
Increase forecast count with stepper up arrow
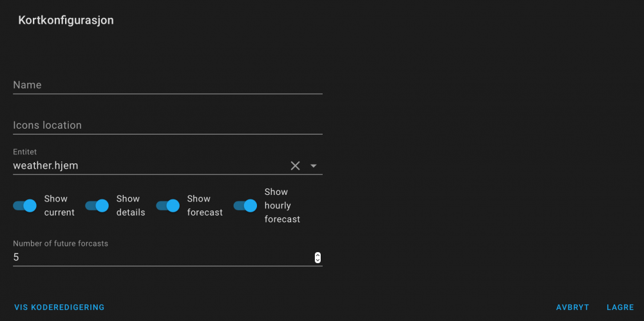click(317, 255)
